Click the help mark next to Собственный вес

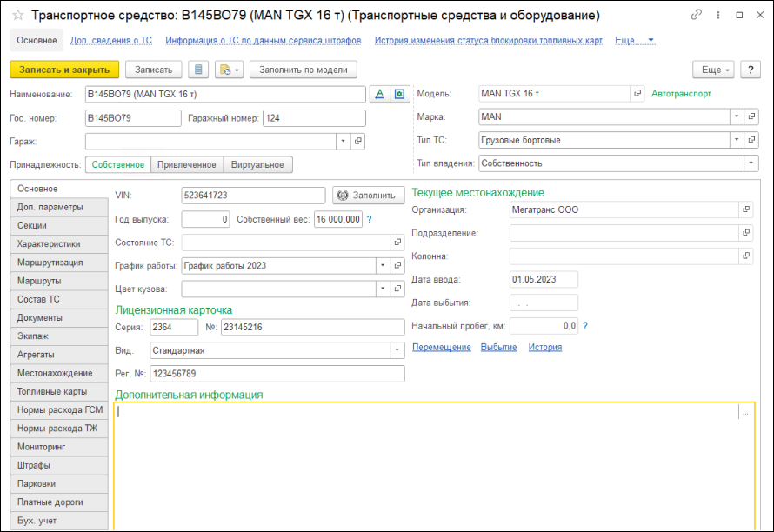click(x=370, y=220)
